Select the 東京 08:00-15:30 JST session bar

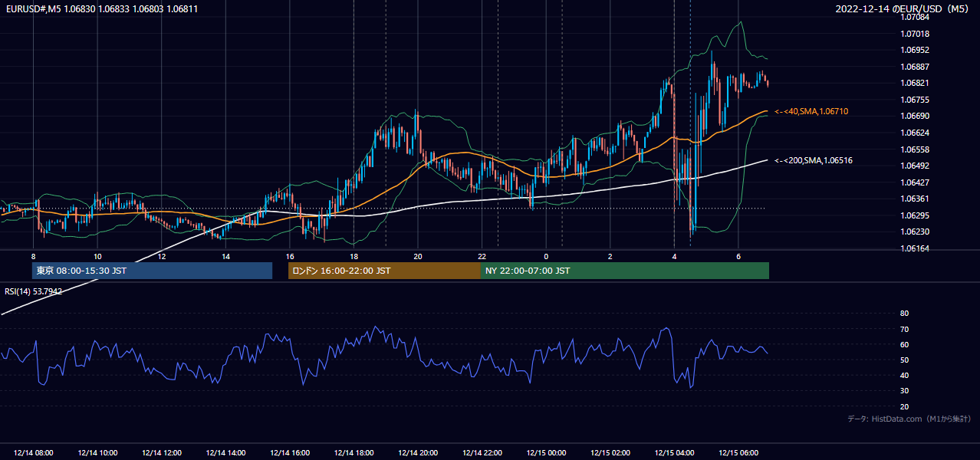pyautogui.click(x=152, y=271)
